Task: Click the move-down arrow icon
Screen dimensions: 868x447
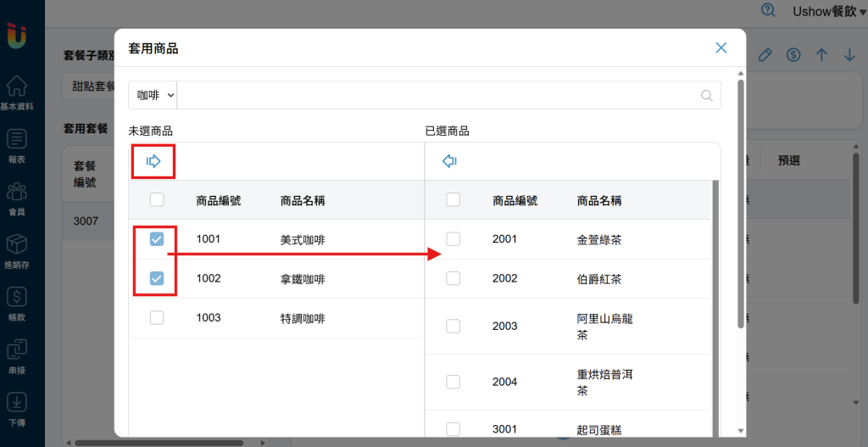Action: pos(849,54)
